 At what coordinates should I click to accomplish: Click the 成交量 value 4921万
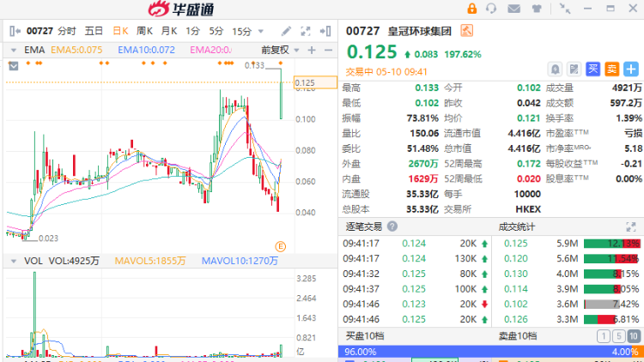(x=627, y=87)
